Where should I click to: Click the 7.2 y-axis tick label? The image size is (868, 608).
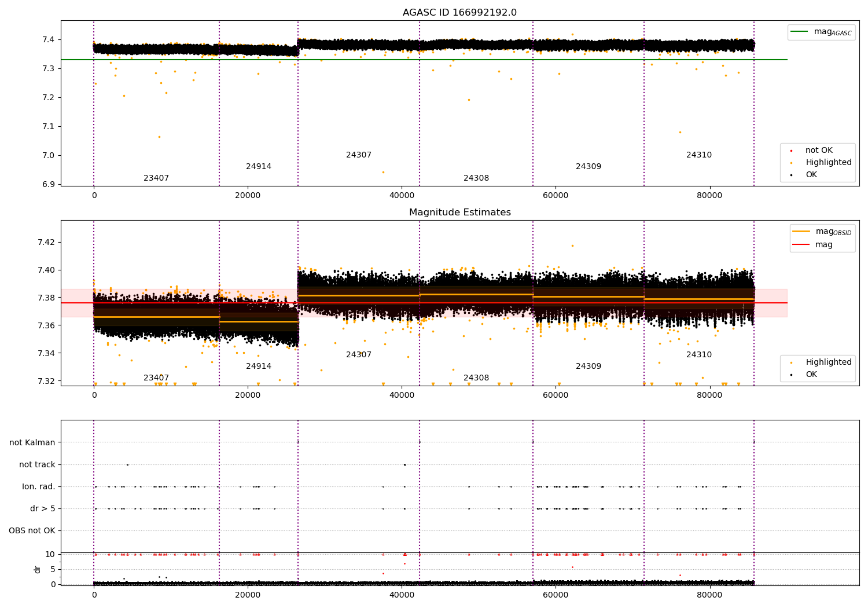tap(47, 98)
